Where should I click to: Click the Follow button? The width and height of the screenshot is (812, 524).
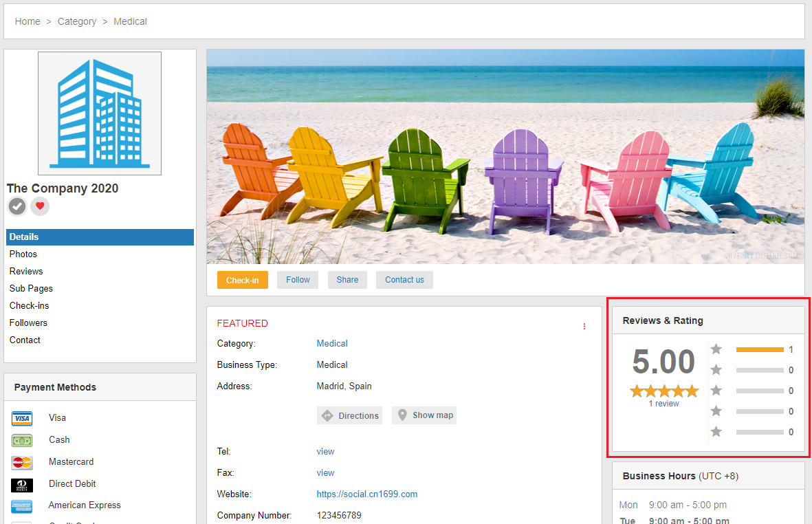tap(298, 280)
